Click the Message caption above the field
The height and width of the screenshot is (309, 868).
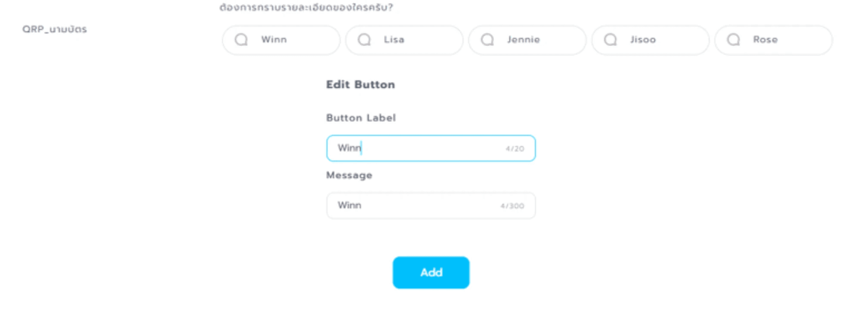pyautogui.click(x=349, y=175)
